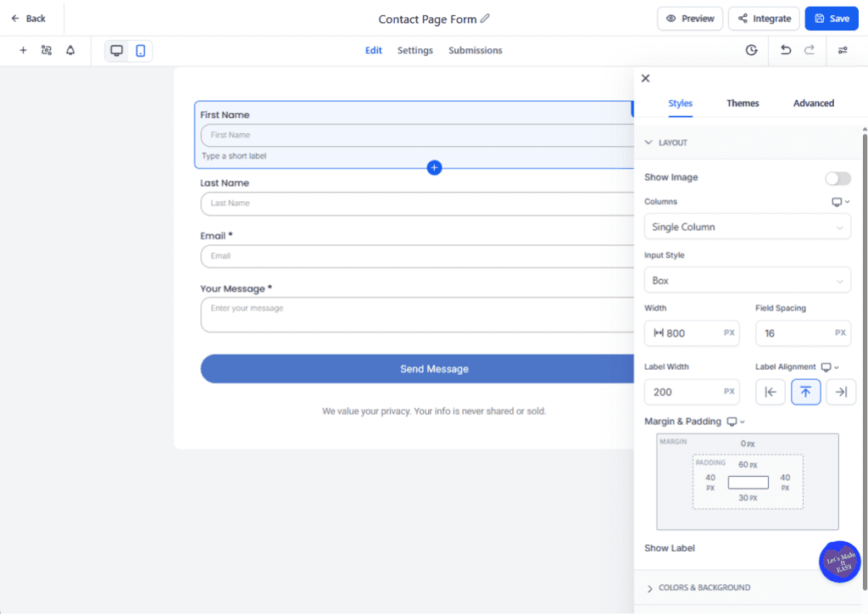The width and height of the screenshot is (868, 615).
Task: Click the Save button
Action: point(832,18)
